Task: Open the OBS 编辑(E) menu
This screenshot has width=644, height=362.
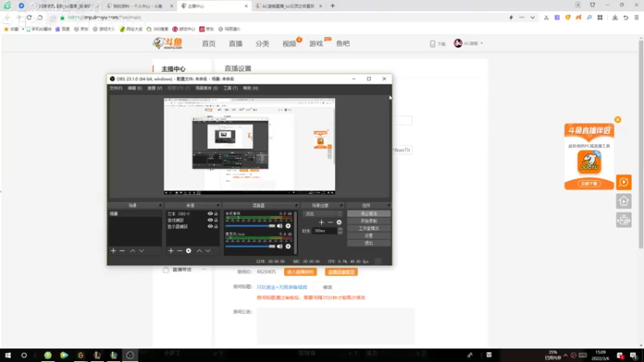Action: [x=134, y=88]
